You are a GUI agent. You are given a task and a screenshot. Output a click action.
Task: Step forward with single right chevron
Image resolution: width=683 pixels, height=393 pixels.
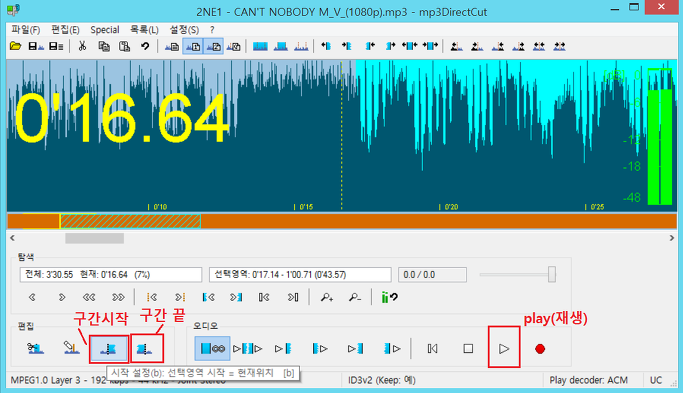point(61,297)
